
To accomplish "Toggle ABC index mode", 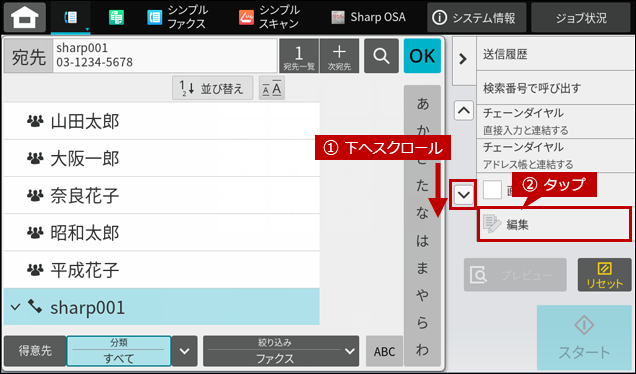I will [x=384, y=351].
